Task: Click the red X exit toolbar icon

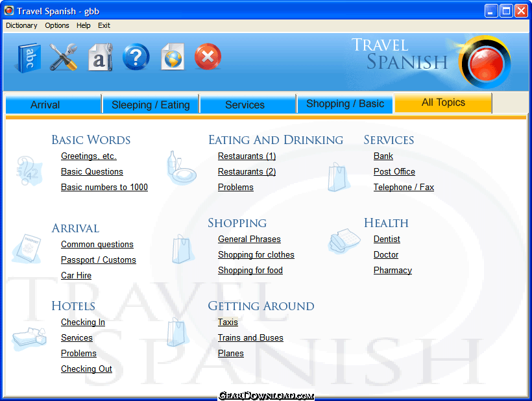Action: click(x=208, y=56)
